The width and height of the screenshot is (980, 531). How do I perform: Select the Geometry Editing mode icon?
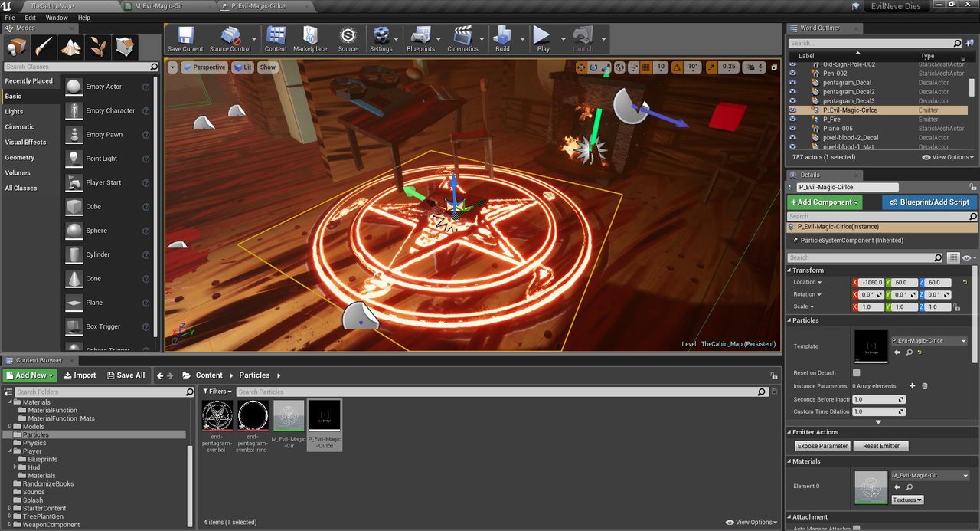point(125,47)
